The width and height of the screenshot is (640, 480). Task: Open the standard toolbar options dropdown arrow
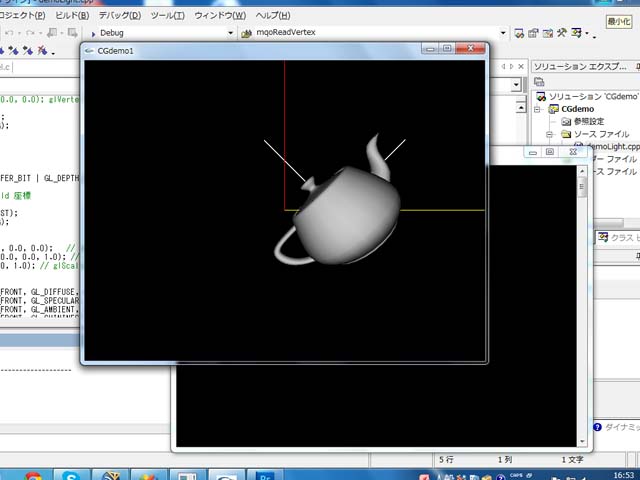(594, 37)
